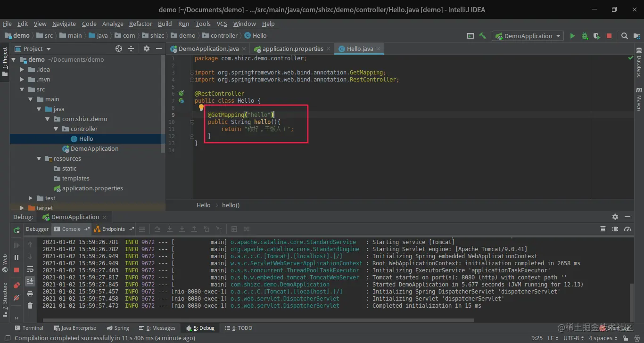
Task: Switch to the application.properties editor tab
Action: point(292,49)
